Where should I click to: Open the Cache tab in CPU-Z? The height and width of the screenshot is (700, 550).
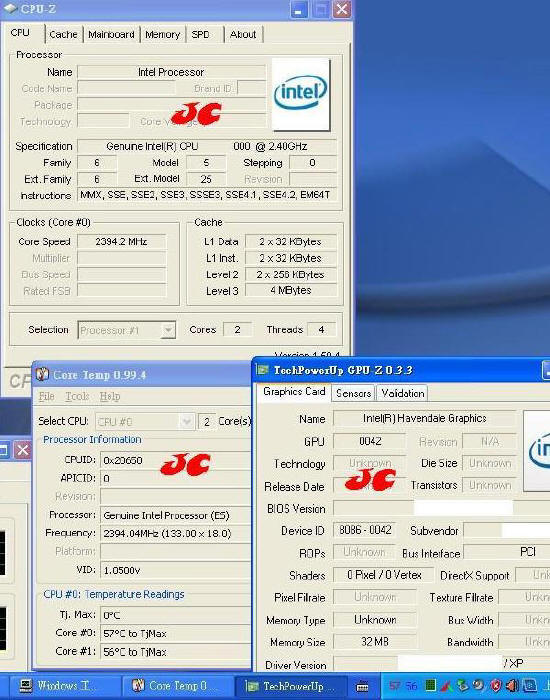click(x=63, y=34)
